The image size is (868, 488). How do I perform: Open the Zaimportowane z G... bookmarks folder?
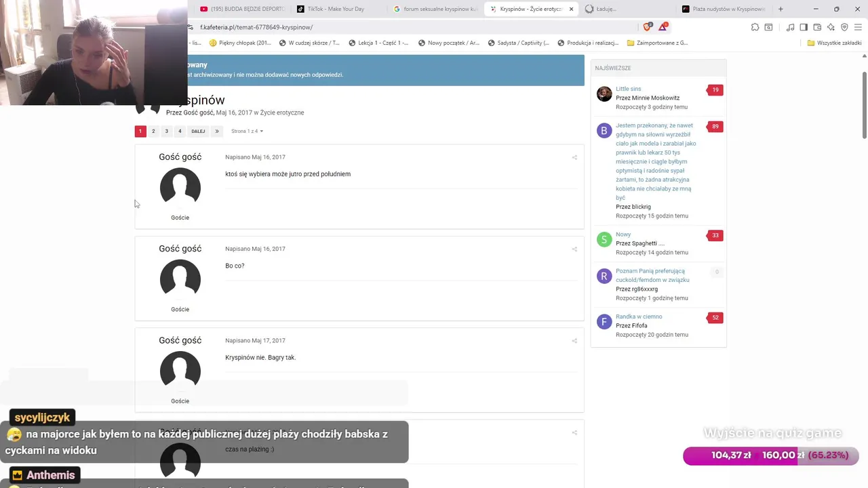(x=657, y=43)
